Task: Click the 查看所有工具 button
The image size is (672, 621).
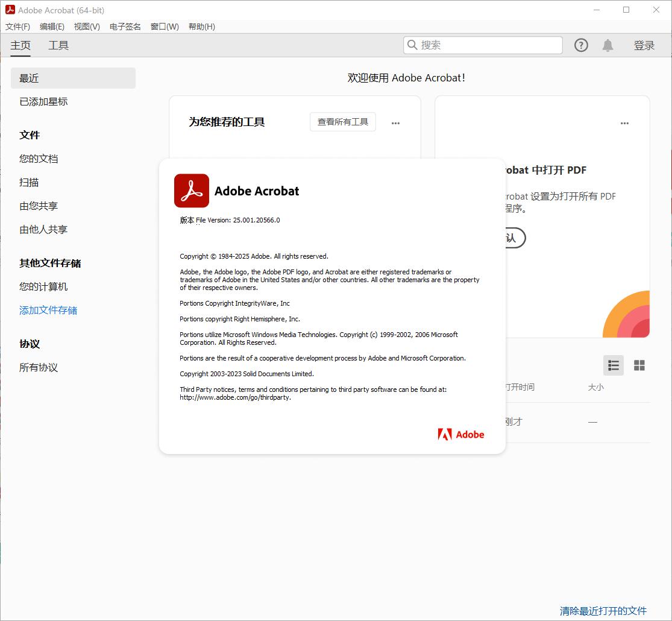Action: click(342, 121)
